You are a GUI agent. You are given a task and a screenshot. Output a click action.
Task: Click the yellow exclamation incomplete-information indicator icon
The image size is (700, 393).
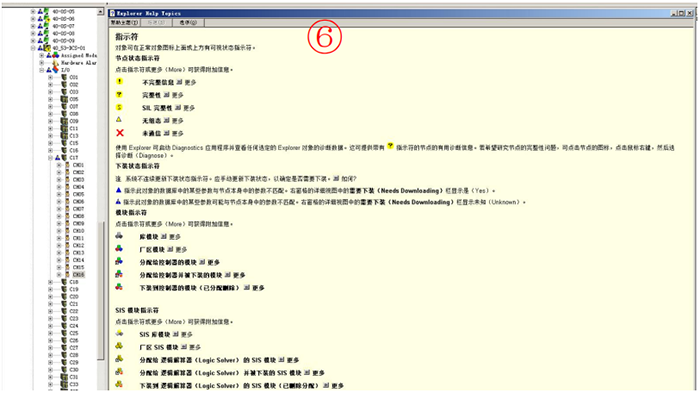tap(119, 82)
